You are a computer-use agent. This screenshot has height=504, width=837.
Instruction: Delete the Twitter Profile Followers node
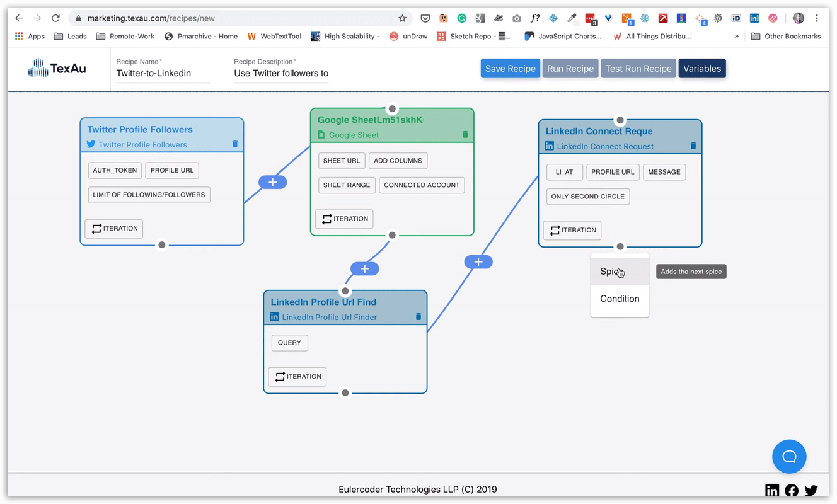pyautogui.click(x=235, y=144)
